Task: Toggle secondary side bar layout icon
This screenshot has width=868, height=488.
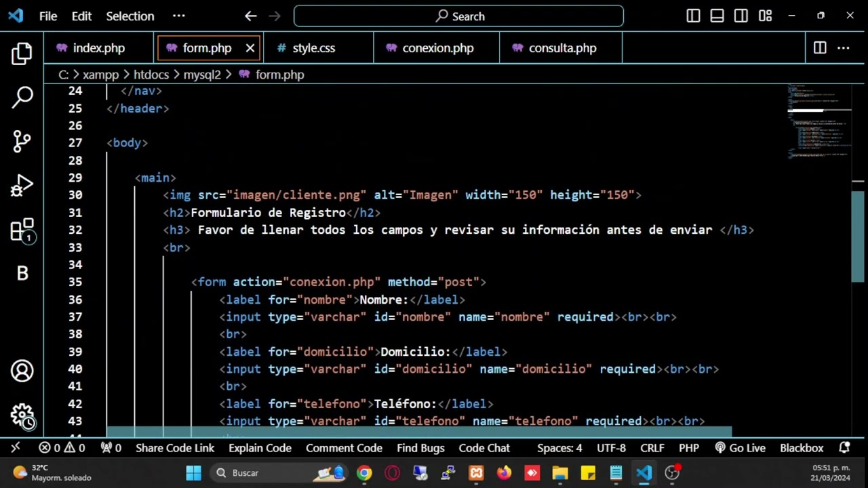Action: [x=741, y=16]
